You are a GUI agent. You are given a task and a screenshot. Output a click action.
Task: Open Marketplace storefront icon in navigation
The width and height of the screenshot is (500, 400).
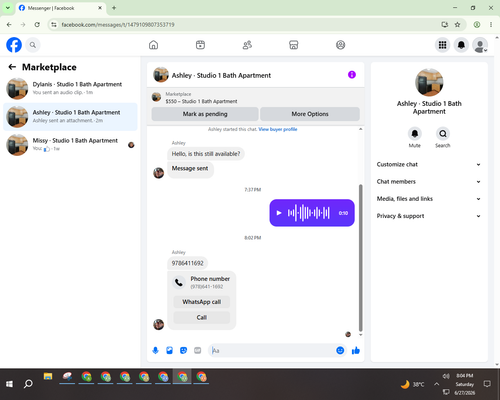point(293,45)
